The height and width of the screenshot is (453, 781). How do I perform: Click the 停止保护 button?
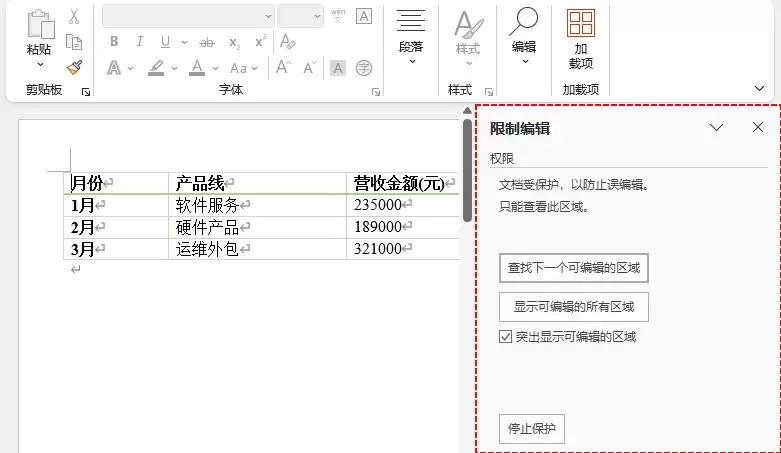click(x=531, y=429)
